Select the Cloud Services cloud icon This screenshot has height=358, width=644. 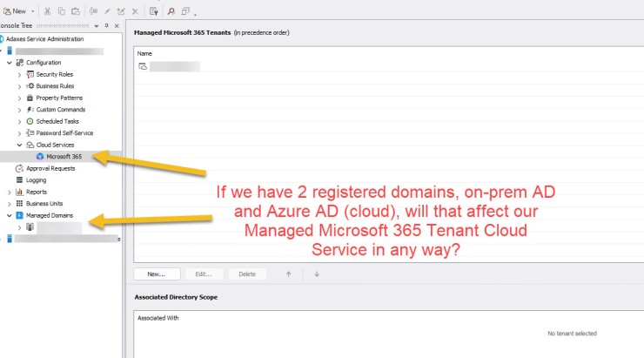[x=30, y=145]
